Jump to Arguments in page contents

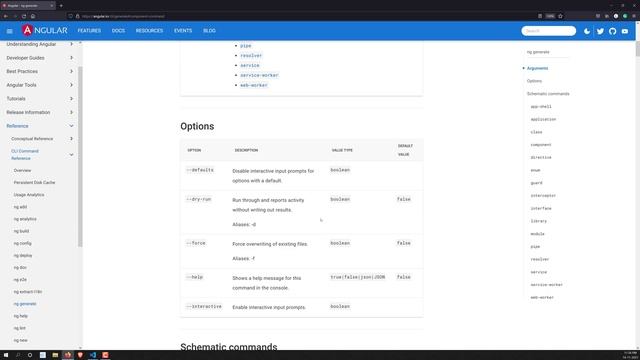point(537,68)
